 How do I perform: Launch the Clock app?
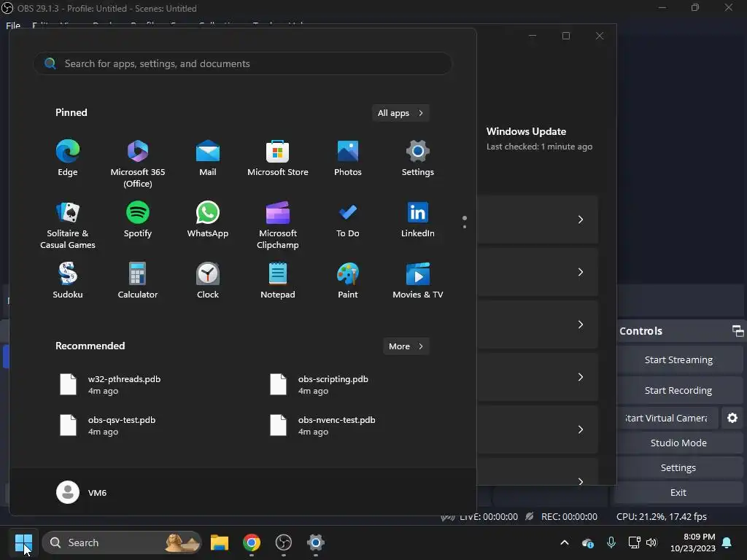pyautogui.click(x=208, y=281)
